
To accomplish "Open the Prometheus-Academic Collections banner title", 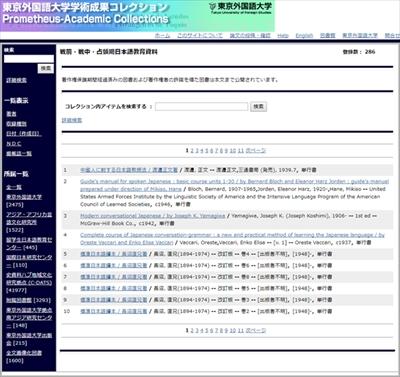I will coord(85,19).
